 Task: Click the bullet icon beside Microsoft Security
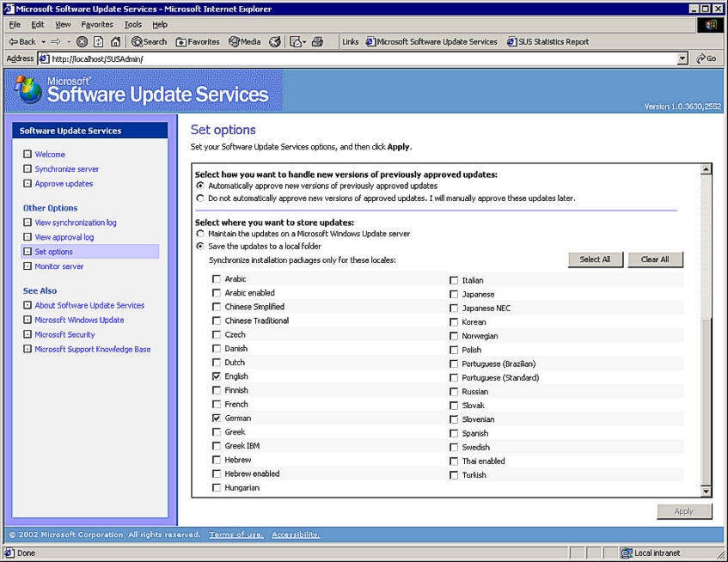(28, 334)
